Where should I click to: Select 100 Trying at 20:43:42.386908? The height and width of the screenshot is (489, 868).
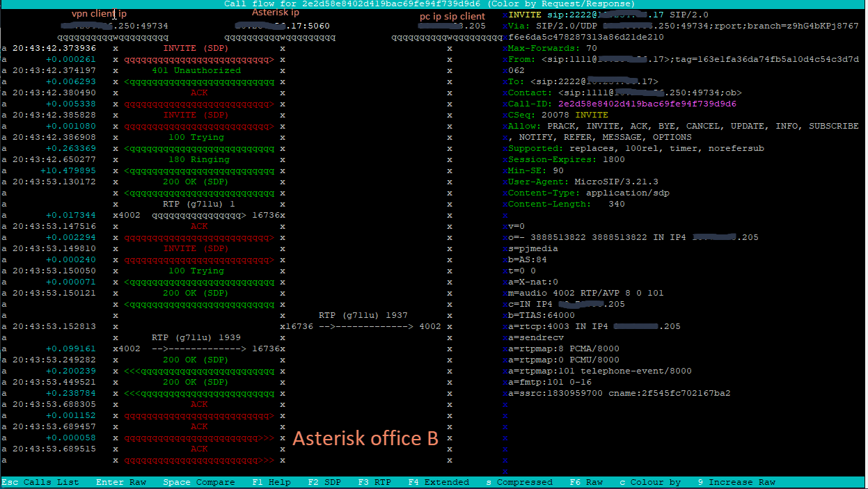coord(196,137)
